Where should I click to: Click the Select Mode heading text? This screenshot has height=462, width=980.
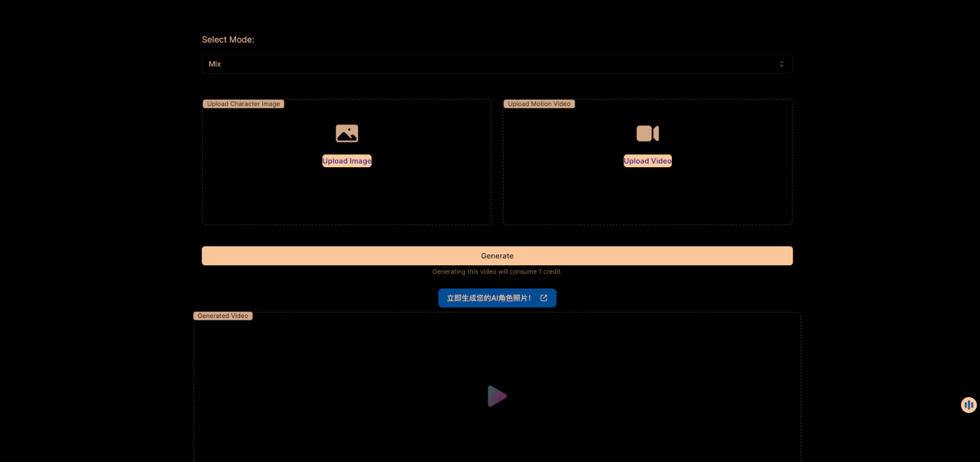(228, 40)
